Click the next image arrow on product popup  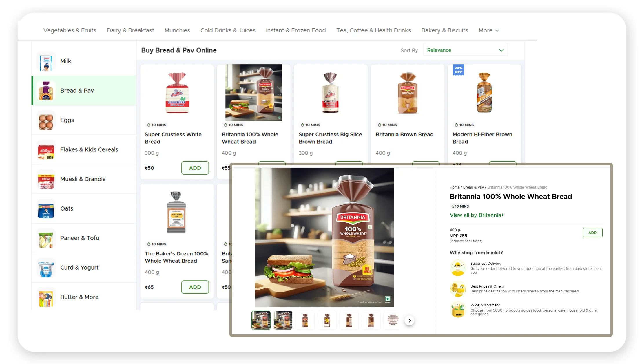click(409, 320)
